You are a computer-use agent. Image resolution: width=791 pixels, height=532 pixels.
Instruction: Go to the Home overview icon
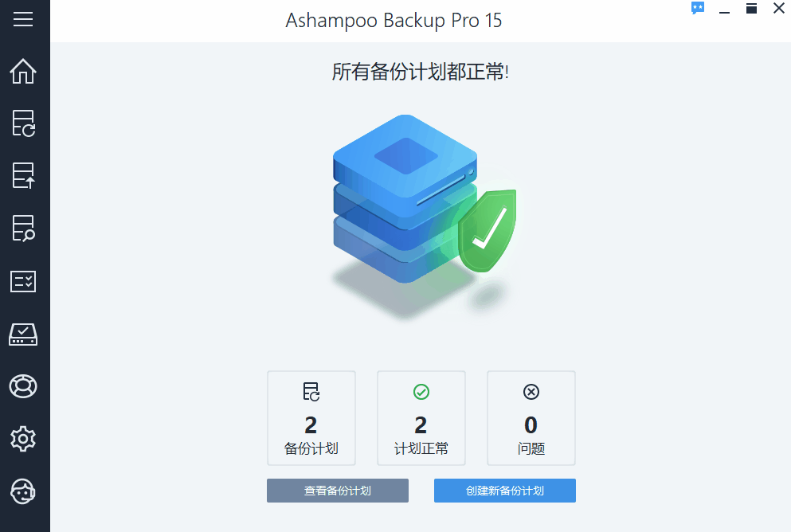click(23, 71)
